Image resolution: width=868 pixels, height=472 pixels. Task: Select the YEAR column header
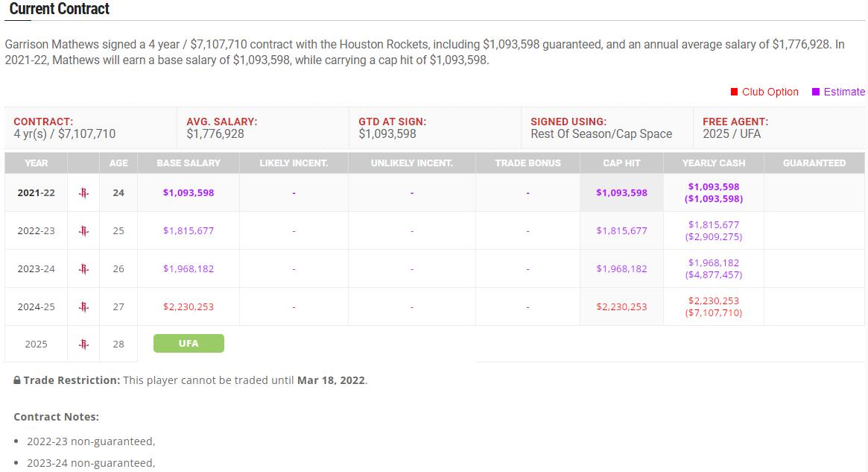coord(36,163)
